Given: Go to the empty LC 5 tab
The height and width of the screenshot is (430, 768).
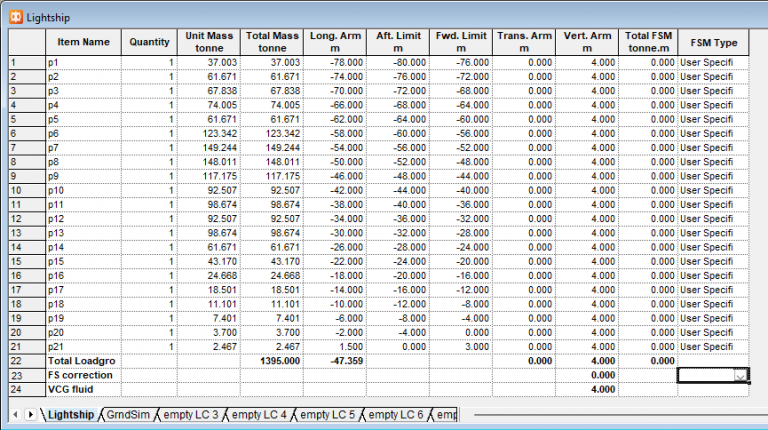Looking at the screenshot, I should pos(327,414).
